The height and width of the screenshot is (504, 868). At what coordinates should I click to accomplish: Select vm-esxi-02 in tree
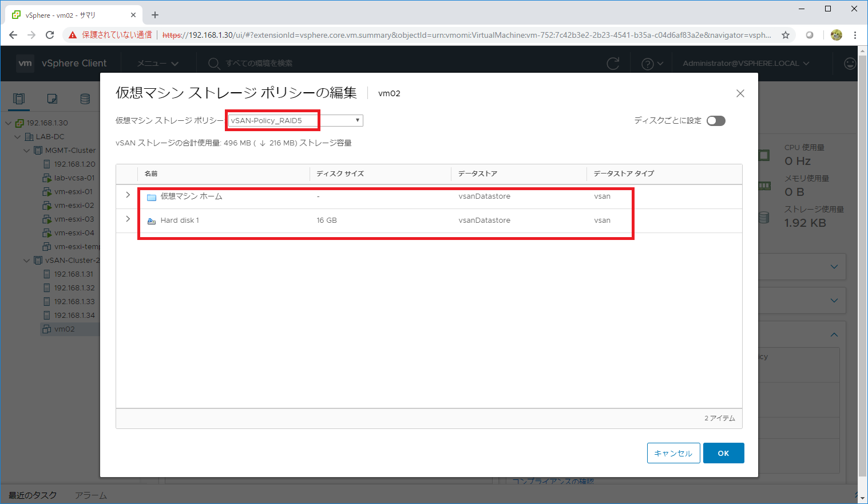[74, 206]
